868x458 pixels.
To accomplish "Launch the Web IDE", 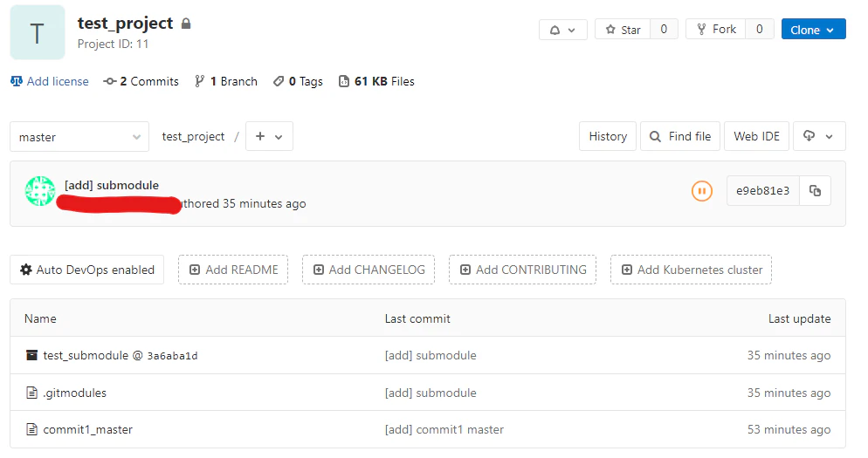I will [756, 136].
